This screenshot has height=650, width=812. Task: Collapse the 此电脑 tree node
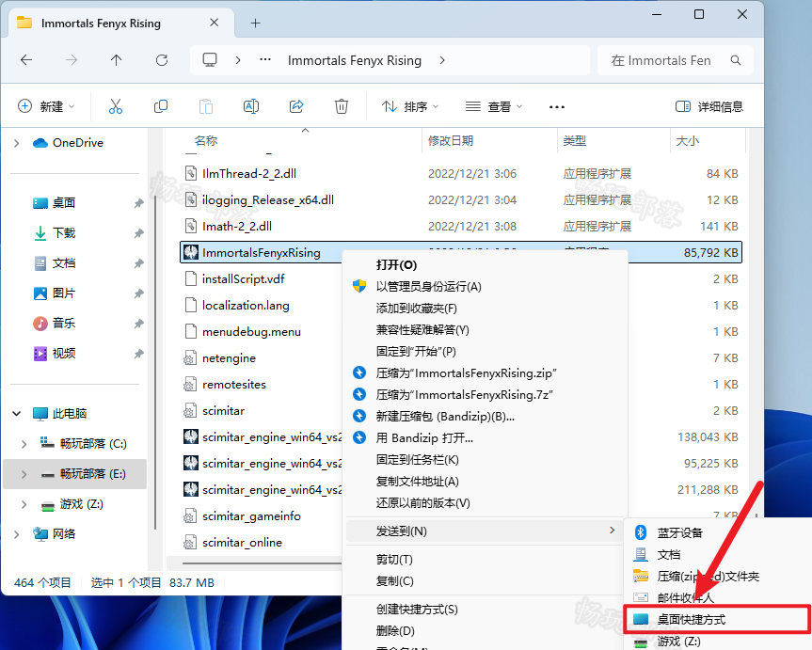click(x=17, y=413)
